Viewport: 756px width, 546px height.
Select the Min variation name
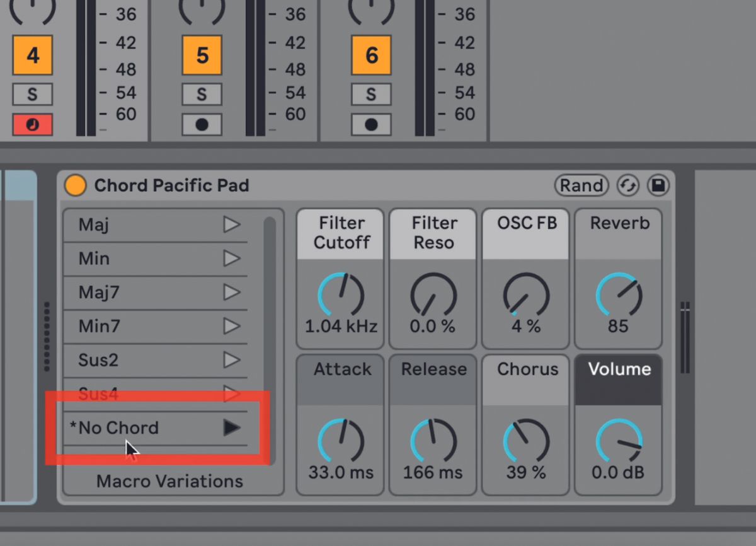(x=94, y=258)
